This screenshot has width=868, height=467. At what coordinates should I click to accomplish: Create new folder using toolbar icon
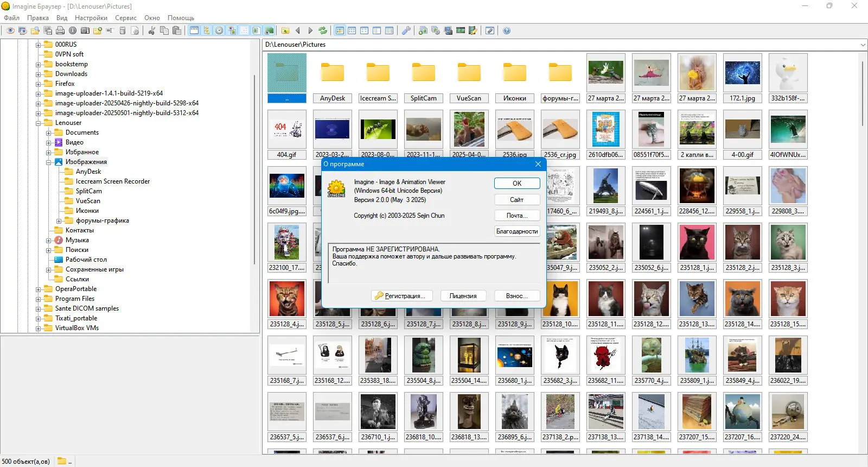click(98, 31)
